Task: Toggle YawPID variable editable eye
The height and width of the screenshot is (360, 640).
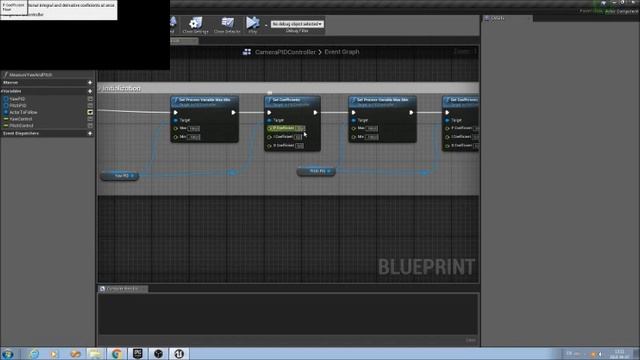Action: [90, 99]
